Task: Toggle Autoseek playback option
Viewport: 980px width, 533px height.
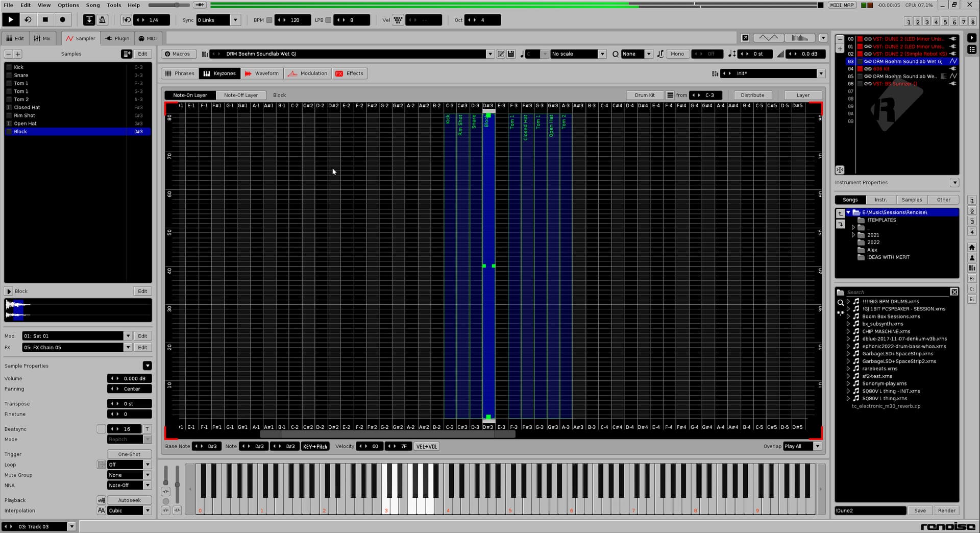Action: (x=129, y=500)
